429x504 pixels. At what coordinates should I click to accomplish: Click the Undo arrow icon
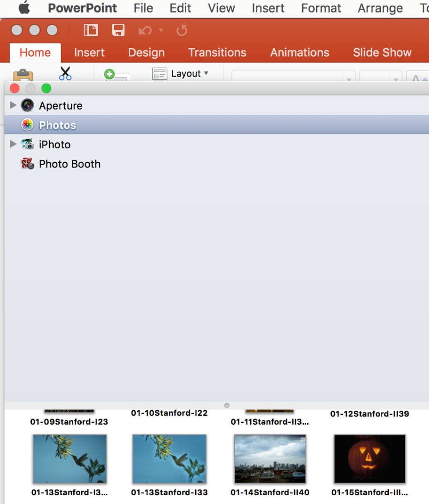(x=145, y=30)
